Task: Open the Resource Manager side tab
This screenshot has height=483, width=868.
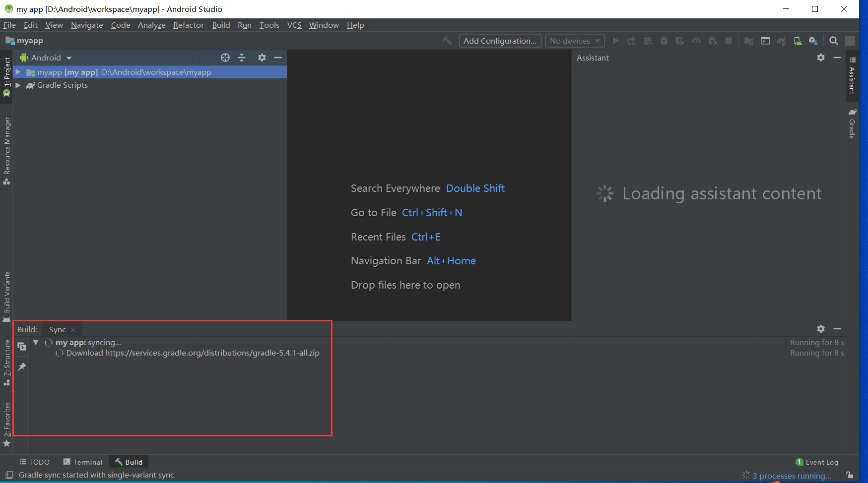Action: [x=6, y=151]
